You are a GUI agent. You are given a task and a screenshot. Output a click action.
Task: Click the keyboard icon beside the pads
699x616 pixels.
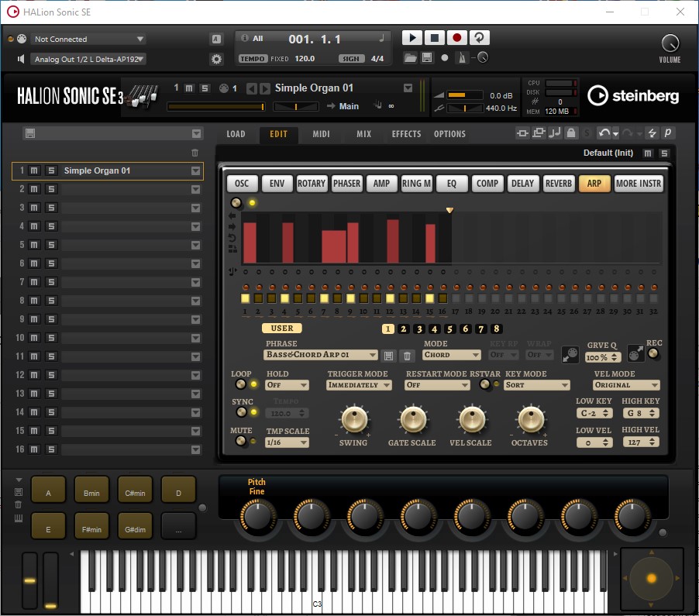coord(19,518)
